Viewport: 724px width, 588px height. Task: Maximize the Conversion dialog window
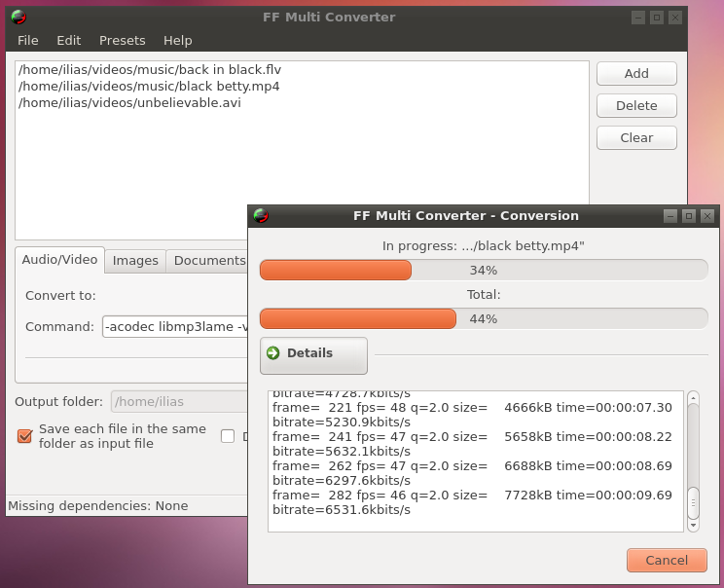[x=689, y=216]
